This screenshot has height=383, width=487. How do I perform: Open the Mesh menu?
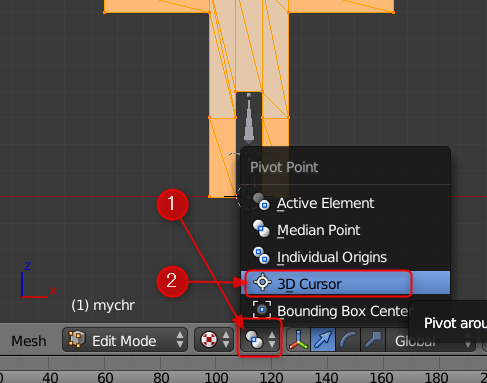pyautogui.click(x=29, y=341)
